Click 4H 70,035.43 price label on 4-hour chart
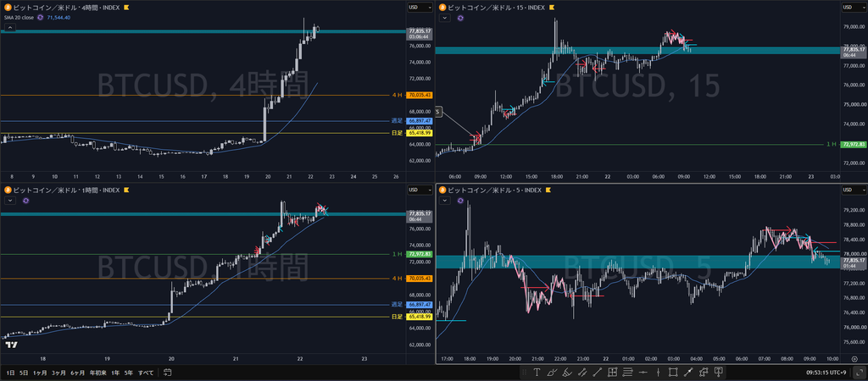The height and width of the screenshot is (381, 868). pos(419,95)
